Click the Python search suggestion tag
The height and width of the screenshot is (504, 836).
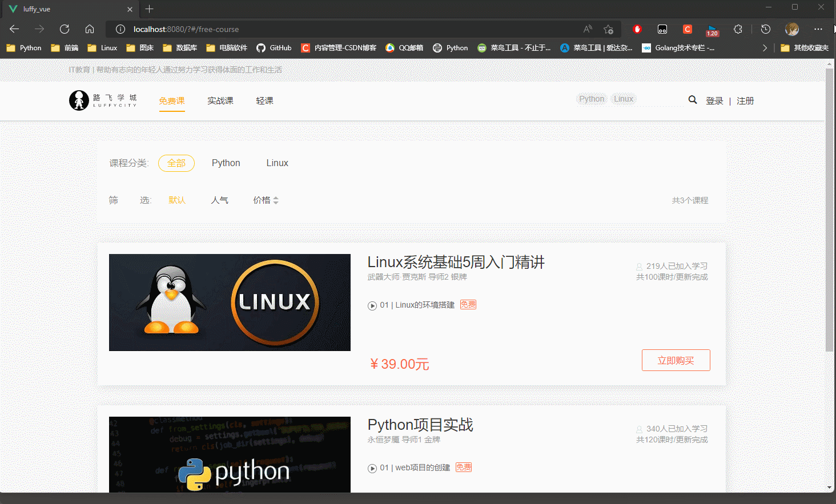[592, 99]
